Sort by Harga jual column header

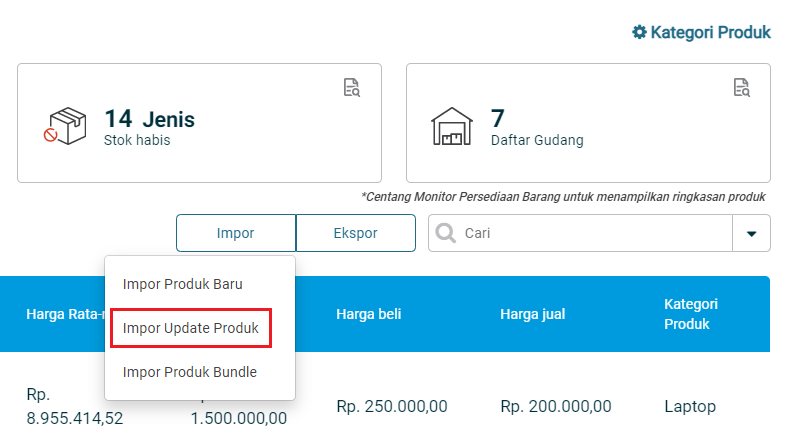pos(533,314)
